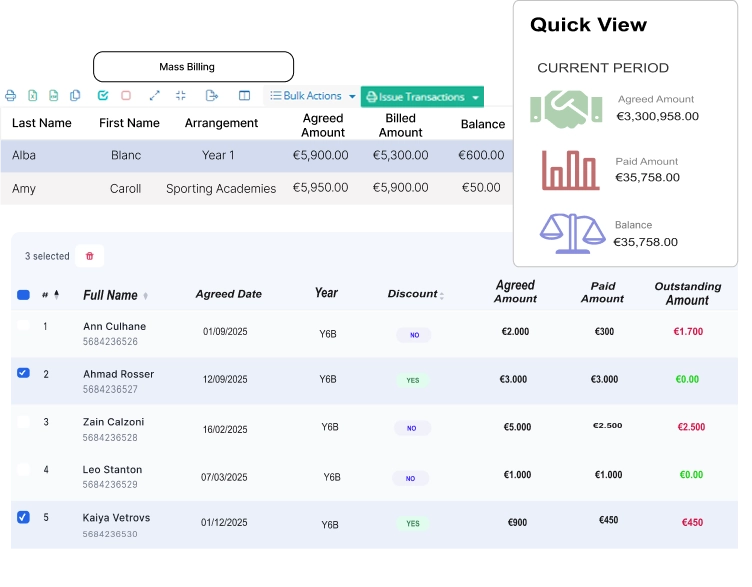Viewport: 752px width, 587px height.
Task: Click the name Ann Culhane
Action: pyautogui.click(x=115, y=327)
